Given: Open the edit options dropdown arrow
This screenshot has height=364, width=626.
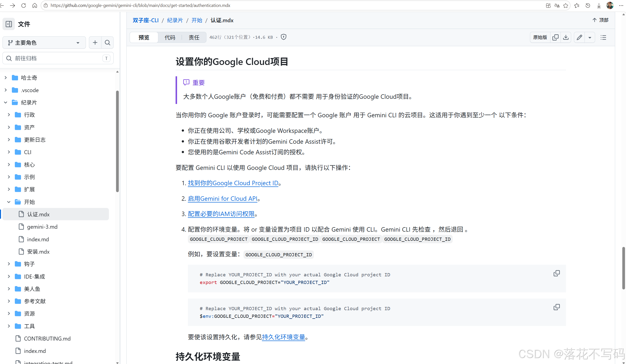Looking at the screenshot, I should [x=590, y=37].
